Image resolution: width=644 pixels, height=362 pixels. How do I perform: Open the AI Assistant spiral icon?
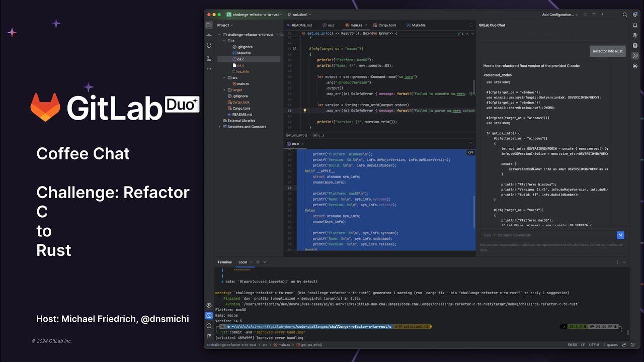point(635,35)
